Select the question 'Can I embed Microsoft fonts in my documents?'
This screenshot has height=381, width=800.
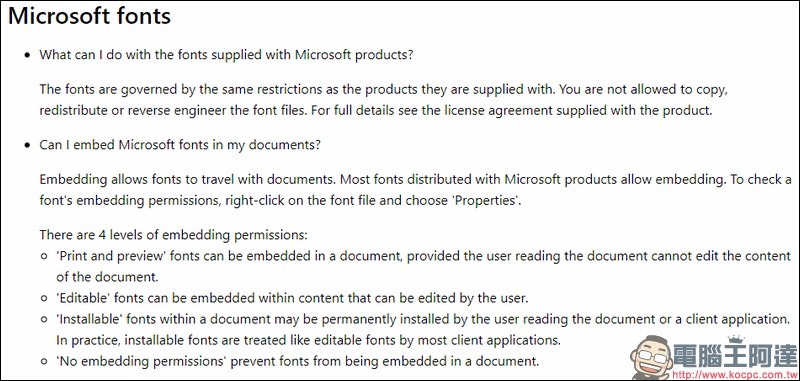pyautogui.click(x=180, y=145)
